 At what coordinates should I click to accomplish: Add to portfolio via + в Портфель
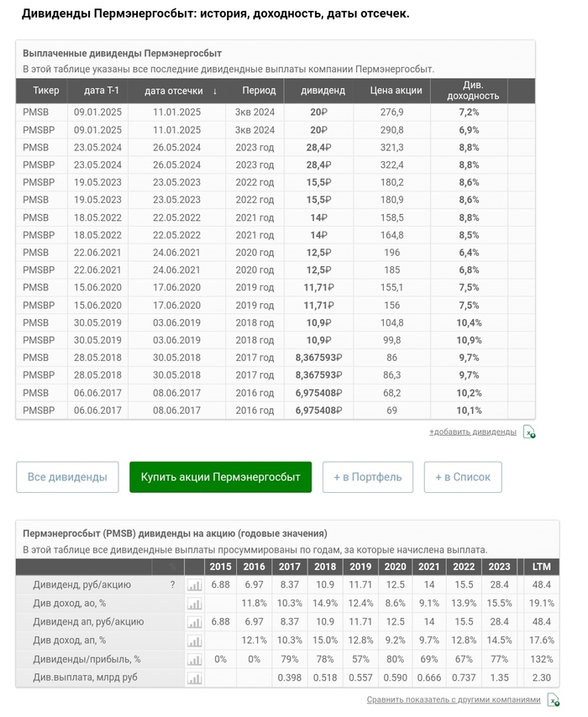pyautogui.click(x=368, y=477)
